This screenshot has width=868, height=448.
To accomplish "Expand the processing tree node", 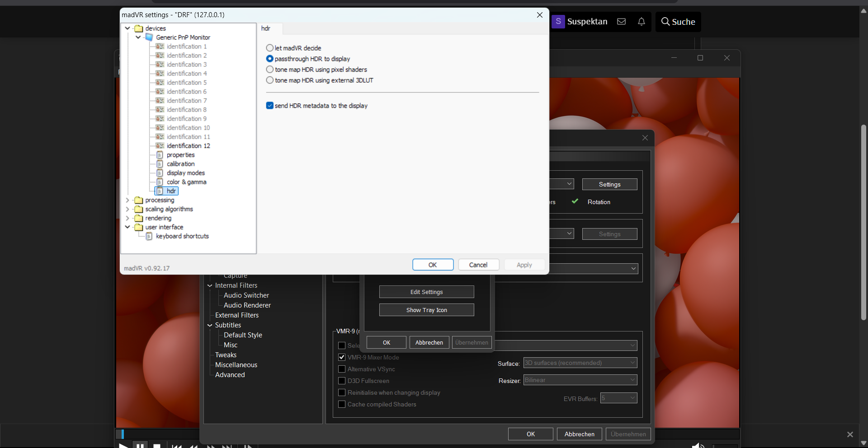I will (128, 200).
